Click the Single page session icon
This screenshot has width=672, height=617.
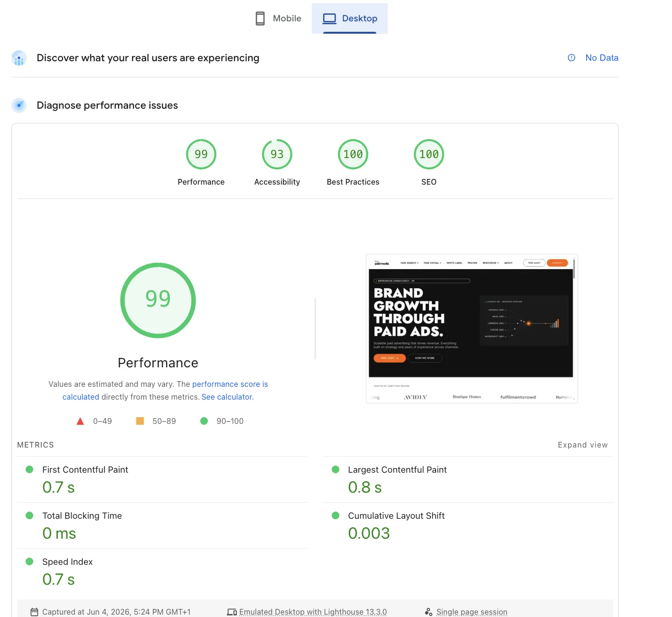(429, 612)
